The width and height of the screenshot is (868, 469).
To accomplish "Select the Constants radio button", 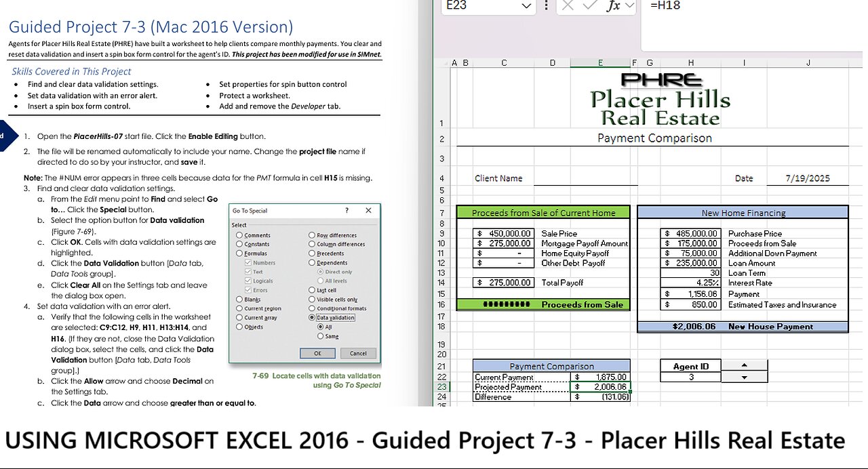I will [x=239, y=244].
